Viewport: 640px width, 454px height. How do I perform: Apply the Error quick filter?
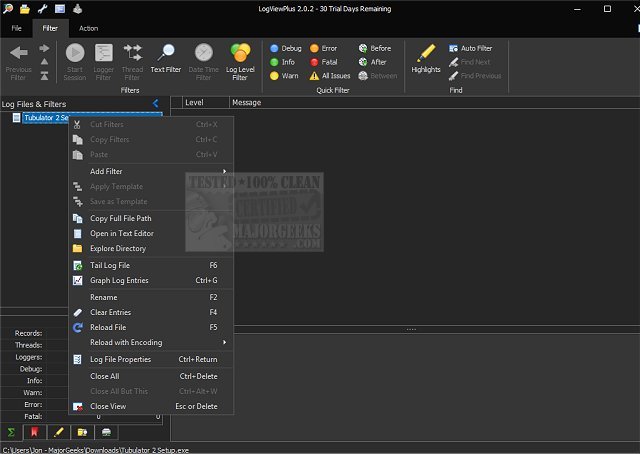pos(323,48)
